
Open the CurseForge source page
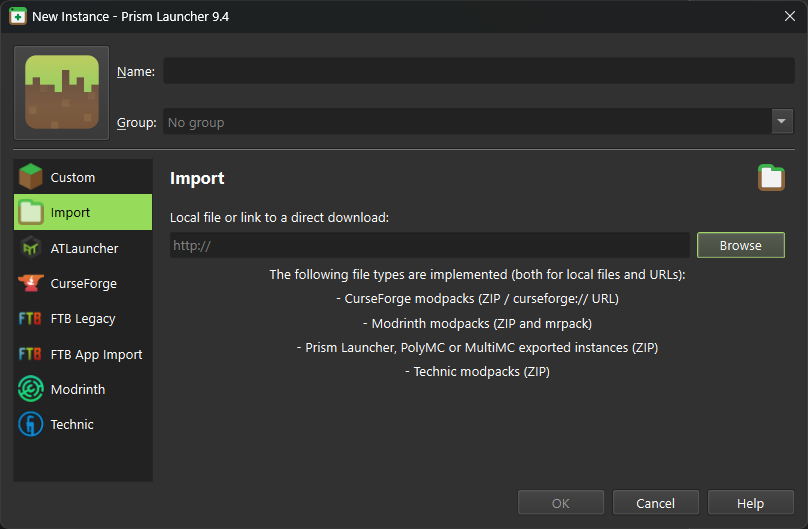click(84, 283)
